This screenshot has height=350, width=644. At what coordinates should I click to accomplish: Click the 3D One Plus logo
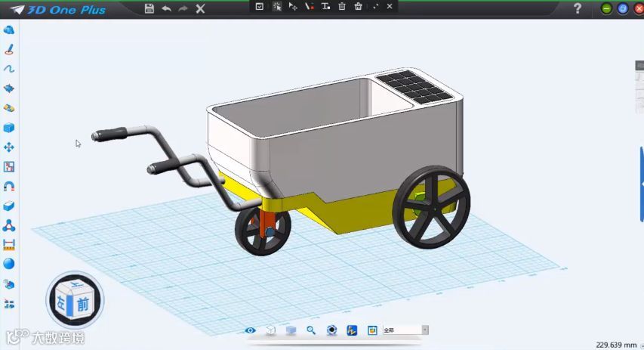click(58, 9)
